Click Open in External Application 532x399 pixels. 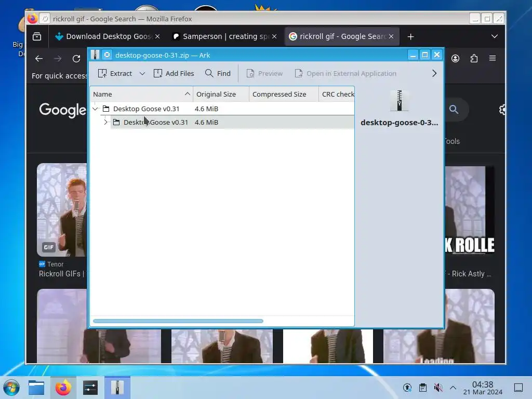pos(345,73)
